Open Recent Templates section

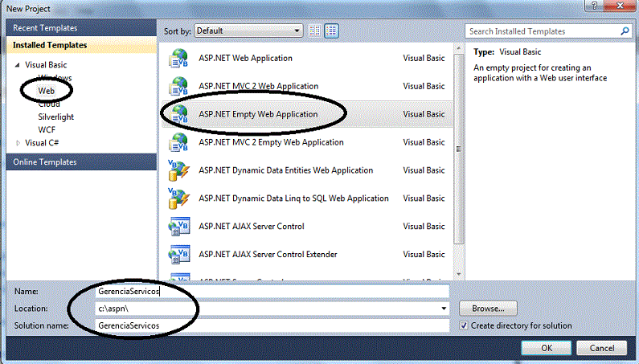(x=81, y=27)
